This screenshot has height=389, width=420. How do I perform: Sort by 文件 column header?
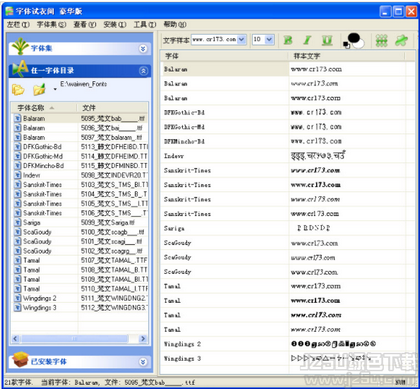point(113,108)
